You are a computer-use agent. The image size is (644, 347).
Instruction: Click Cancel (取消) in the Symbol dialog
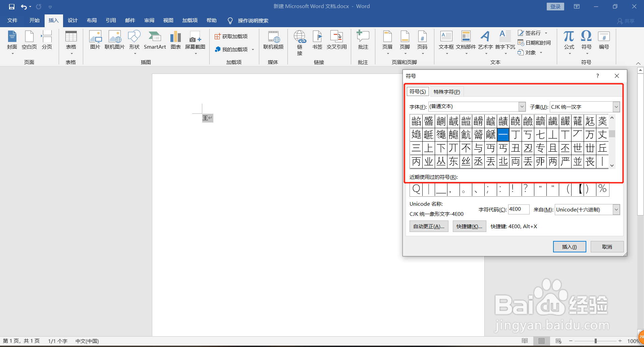click(607, 247)
